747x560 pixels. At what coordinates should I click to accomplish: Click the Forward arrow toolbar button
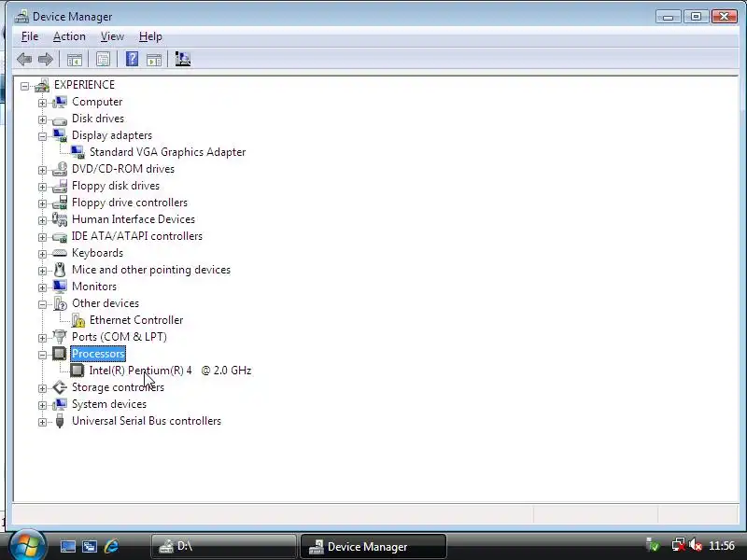coord(45,60)
